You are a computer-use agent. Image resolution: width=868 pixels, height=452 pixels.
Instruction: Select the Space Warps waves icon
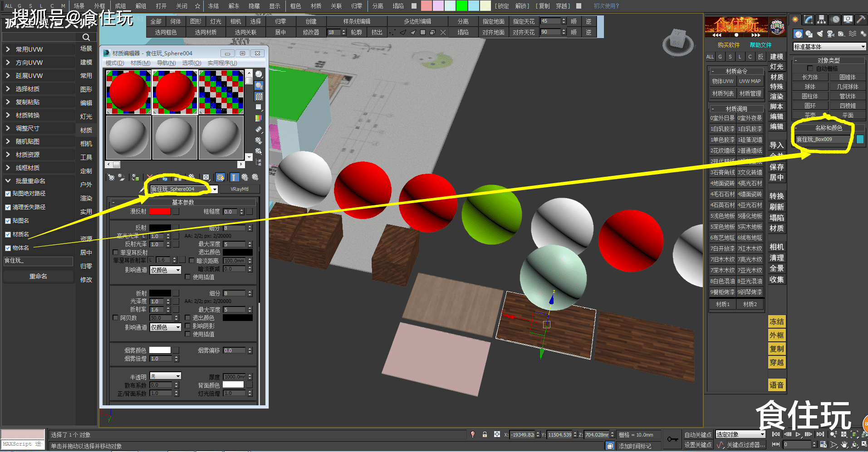pos(853,34)
